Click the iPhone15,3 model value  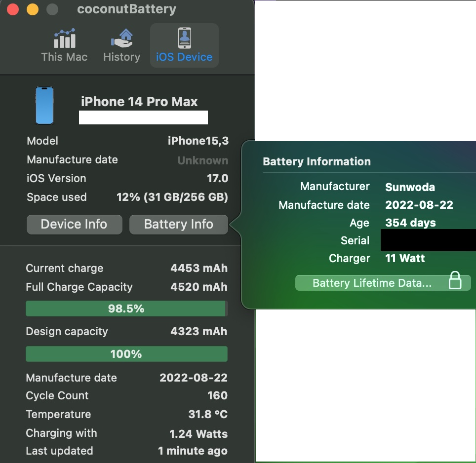coord(198,141)
